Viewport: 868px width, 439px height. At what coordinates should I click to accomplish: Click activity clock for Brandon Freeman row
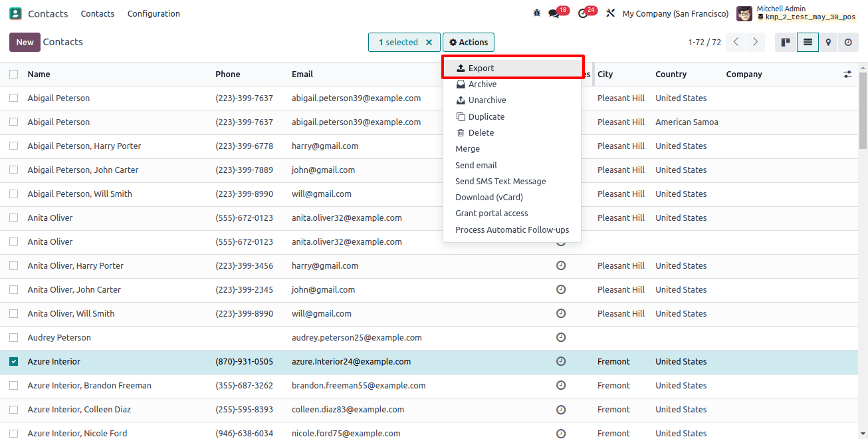(561, 385)
